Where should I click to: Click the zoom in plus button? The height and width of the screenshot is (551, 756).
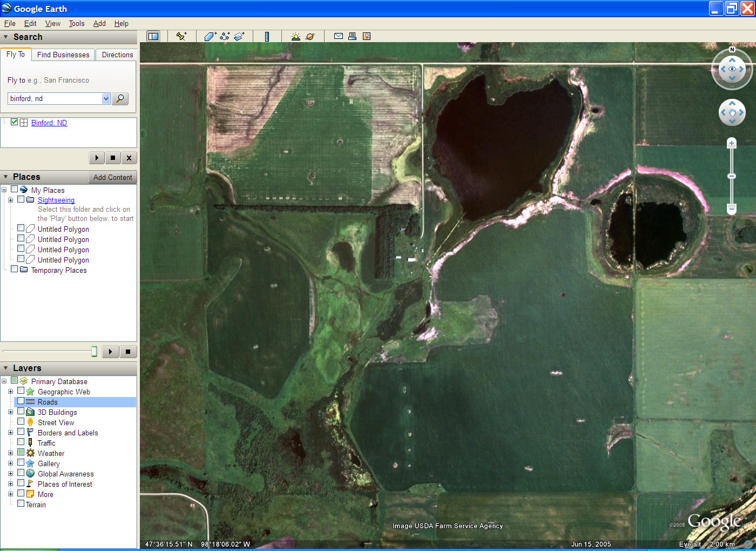(732, 143)
